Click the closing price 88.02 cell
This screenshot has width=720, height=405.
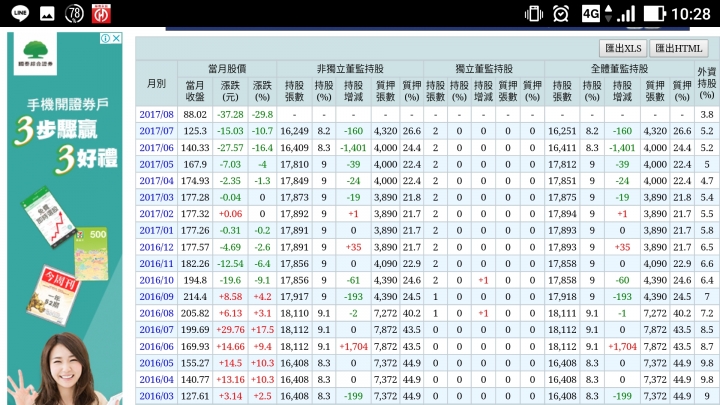[x=195, y=114]
